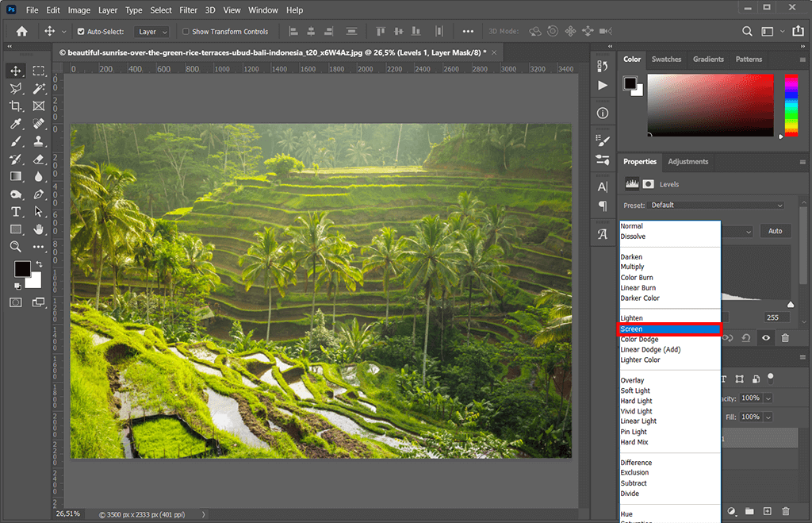812x523 pixels.
Task: Select the Move tool in toolbox
Action: tap(16, 71)
